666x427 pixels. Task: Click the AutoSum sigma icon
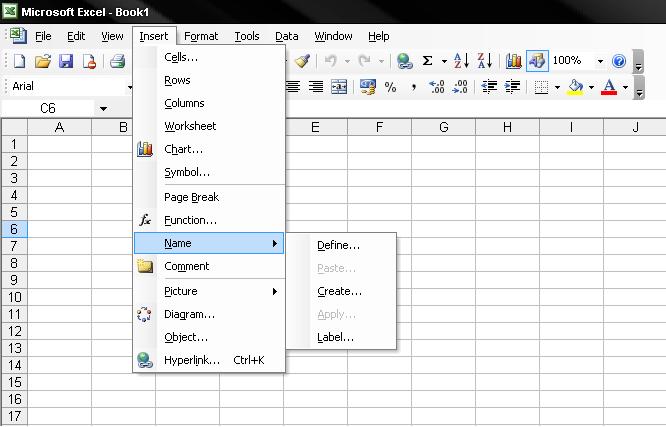pos(427,61)
